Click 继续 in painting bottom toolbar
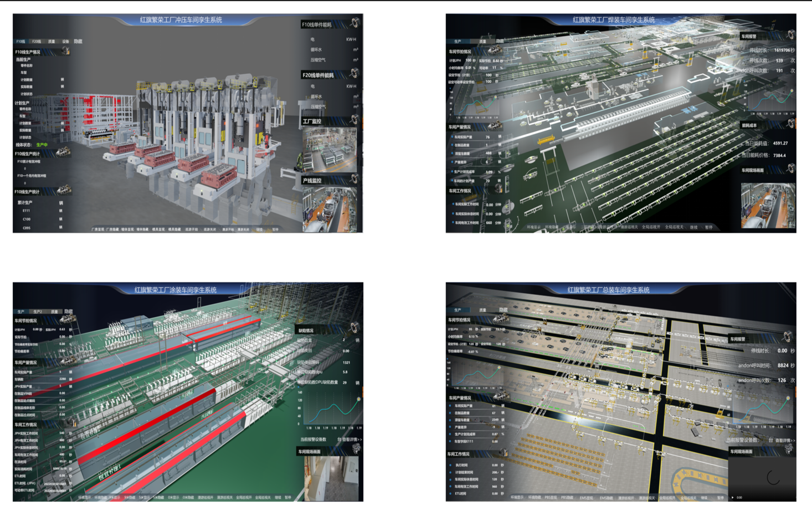Screen dimensions: 812x516 [277, 497]
